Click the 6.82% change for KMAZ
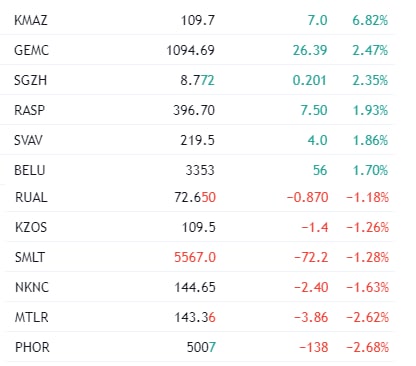Image resolution: width=416 pixels, height=366 pixels. [x=370, y=20]
